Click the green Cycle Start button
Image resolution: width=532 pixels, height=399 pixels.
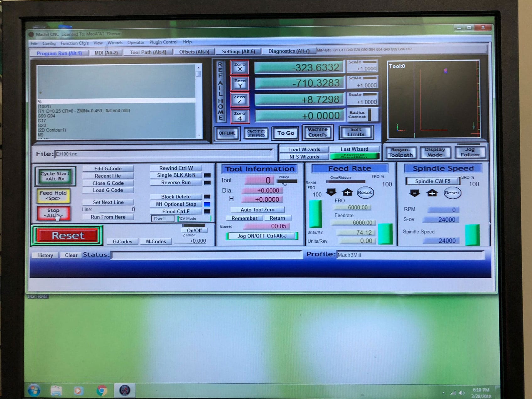[x=55, y=176]
